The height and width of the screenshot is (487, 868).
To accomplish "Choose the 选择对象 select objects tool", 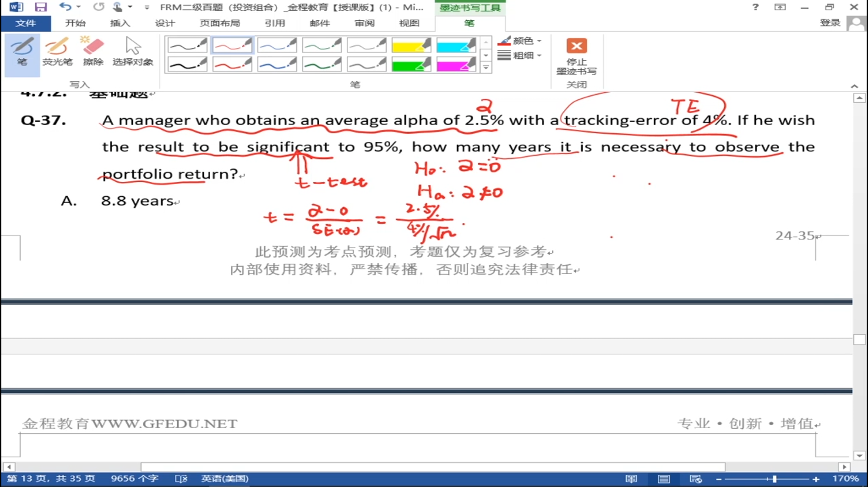I will pos(133,52).
